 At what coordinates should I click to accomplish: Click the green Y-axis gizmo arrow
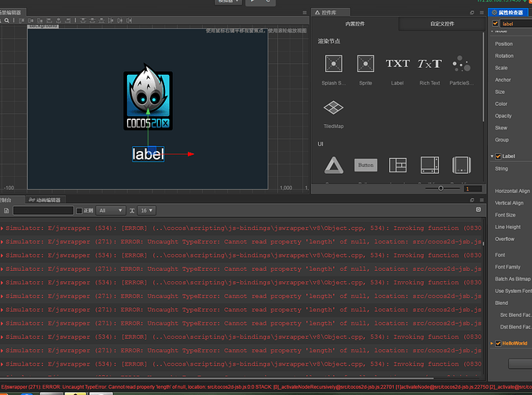pyautogui.click(x=148, y=111)
